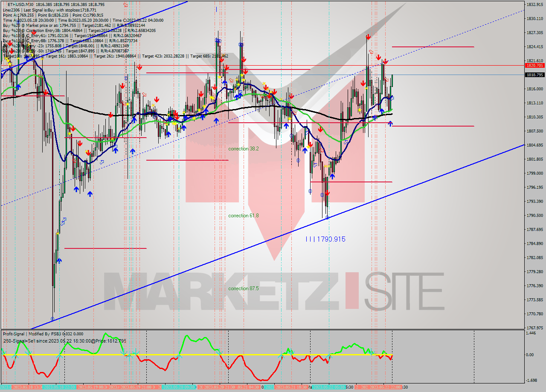The height and width of the screenshot is (392, 546).
Task: Click the 1782.000 price axis label
Action: pos(534,257)
